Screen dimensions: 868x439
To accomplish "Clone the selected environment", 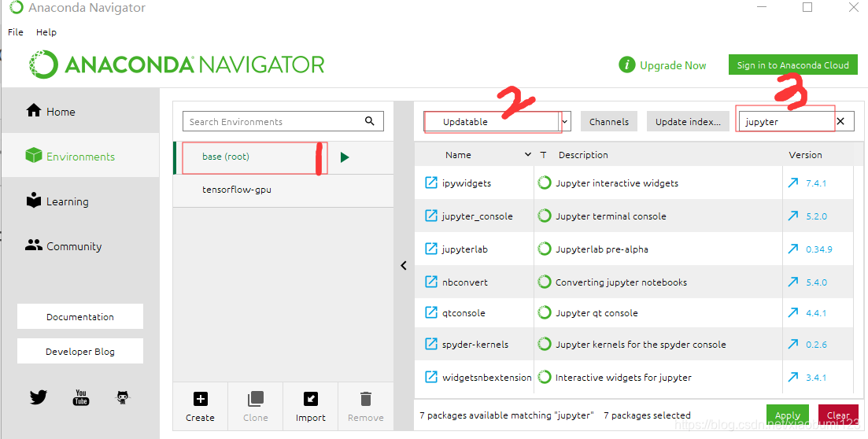I will [x=255, y=406].
